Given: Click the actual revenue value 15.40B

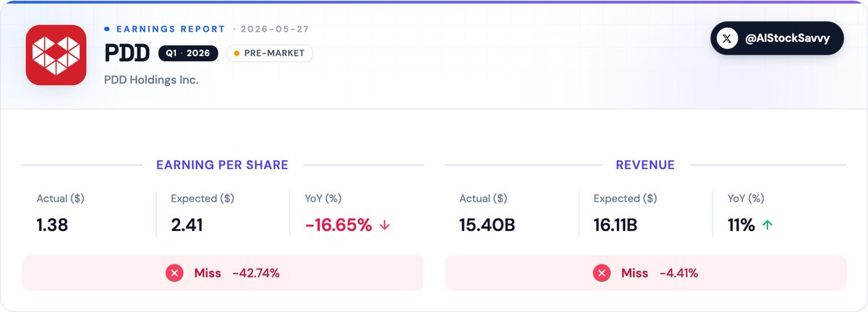Looking at the screenshot, I should coord(487,225).
